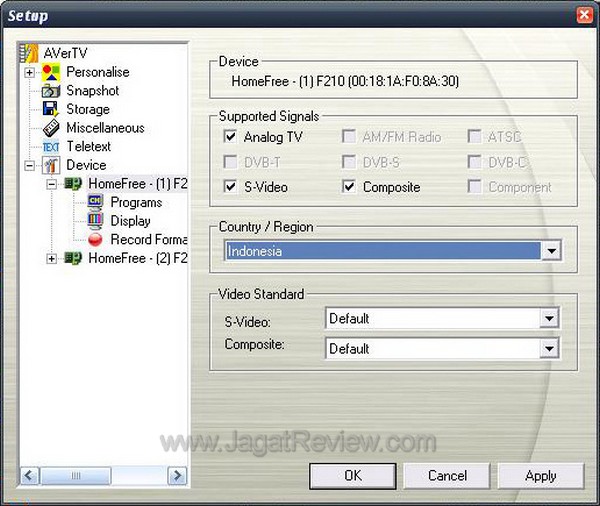Collapse the Device tree node
The height and width of the screenshot is (506, 600).
[x=29, y=165]
